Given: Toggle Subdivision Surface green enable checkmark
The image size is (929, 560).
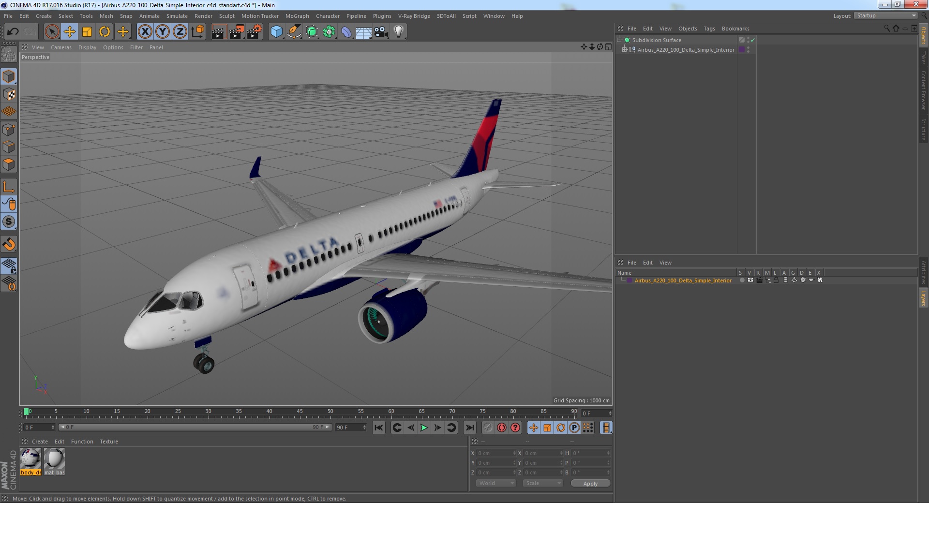Looking at the screenshot, I should coord(752,40).
